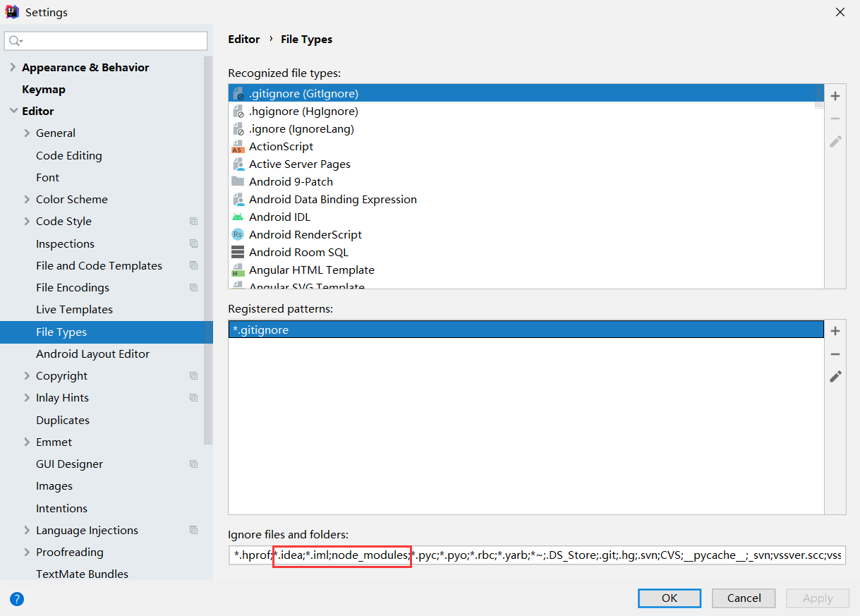Click the recognized file types scrollbar
Image resolution: width=860 pixels, height=616 pixels.
click(819, 97)
